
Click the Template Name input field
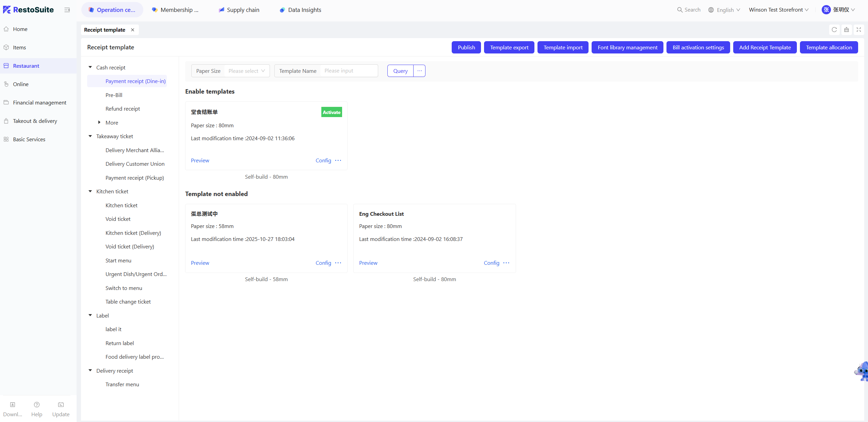348,71
